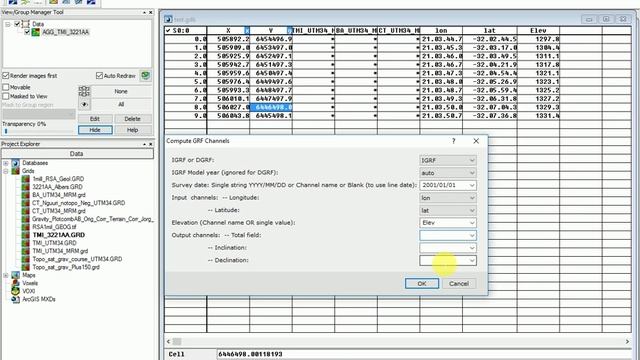Click the S0:0 line selection checkmark header
This screenshot has width=640, height=360.
[x=168, y=31]
